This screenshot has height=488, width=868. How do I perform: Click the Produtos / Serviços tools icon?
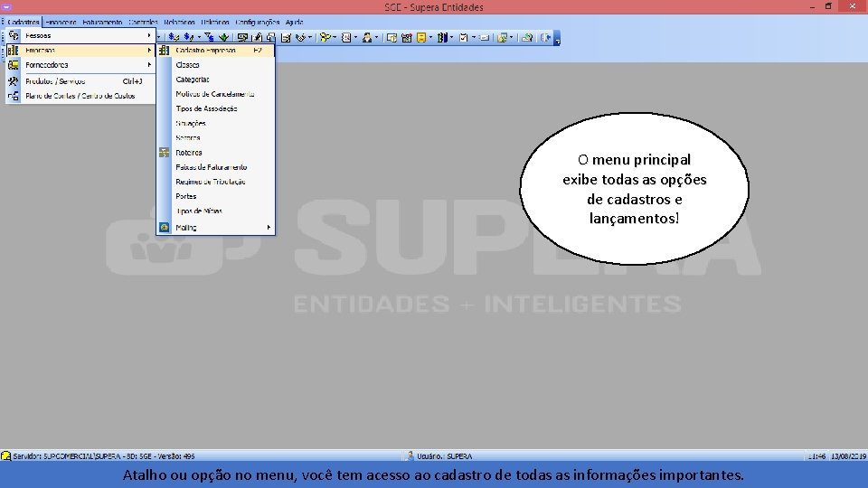pyautogui.click(x=14, y=80)
